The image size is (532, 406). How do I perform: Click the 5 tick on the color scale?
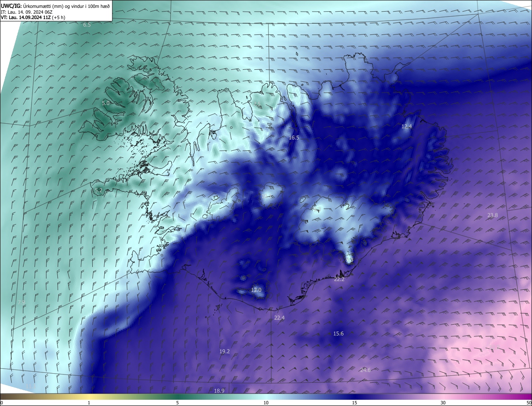pyautogui.click(x=177, y=403)
